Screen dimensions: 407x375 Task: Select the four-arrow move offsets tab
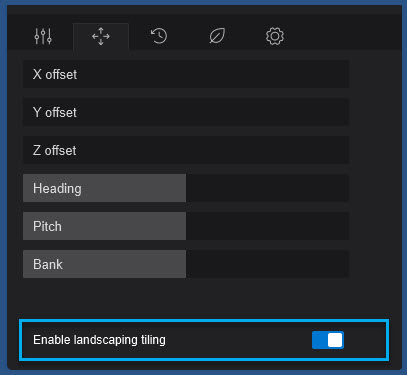(101, 36)
